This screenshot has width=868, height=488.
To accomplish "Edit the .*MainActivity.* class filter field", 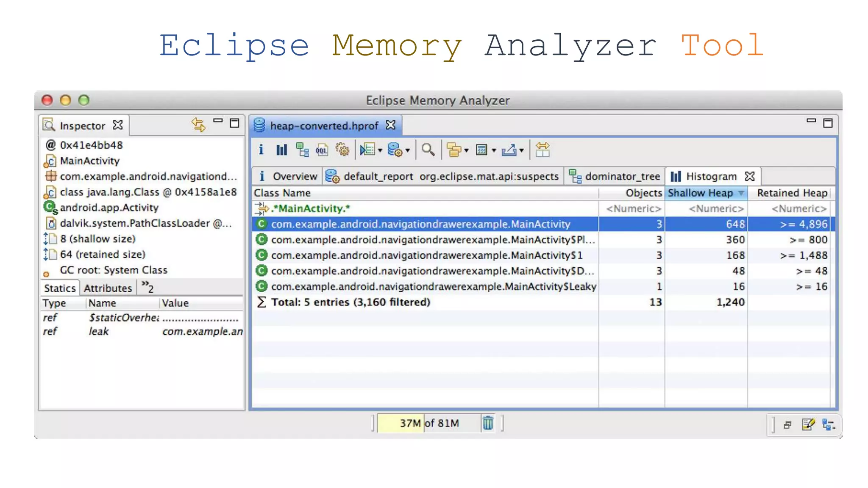I will 425,208.
